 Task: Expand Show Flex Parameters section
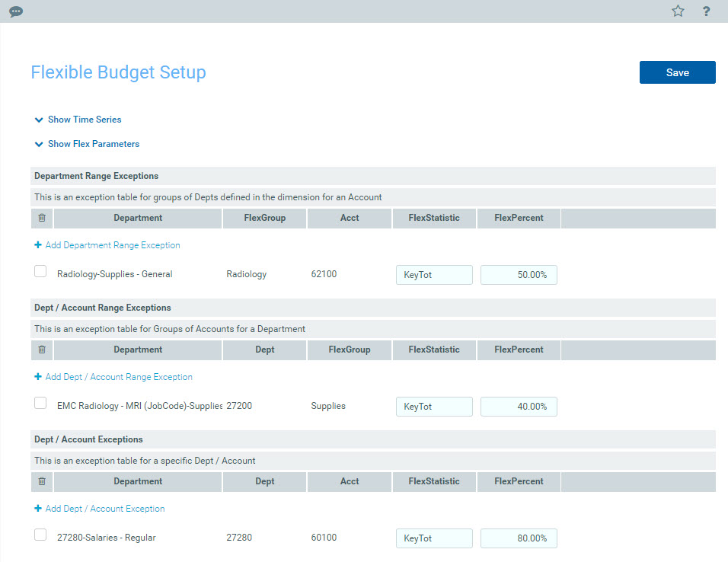(93, 144)
